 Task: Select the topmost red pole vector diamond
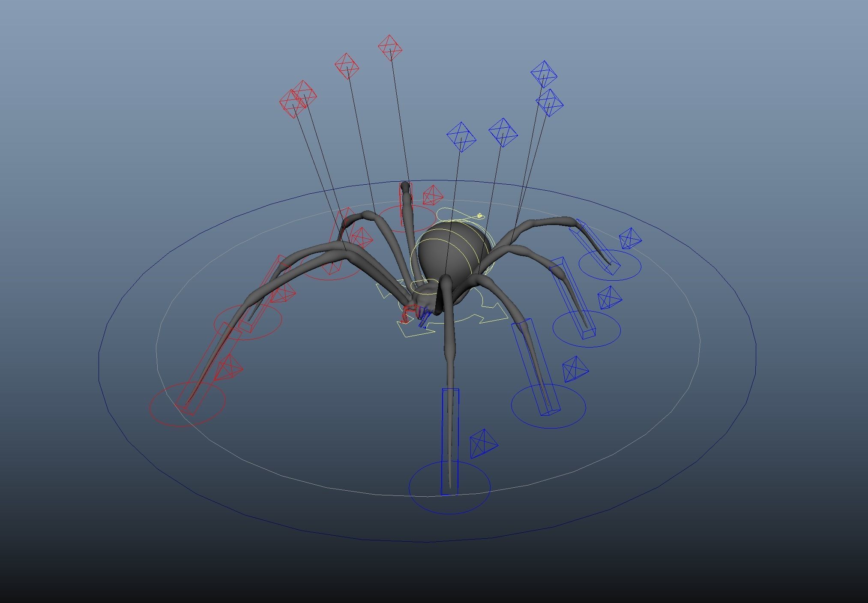[x=390, y=48]
